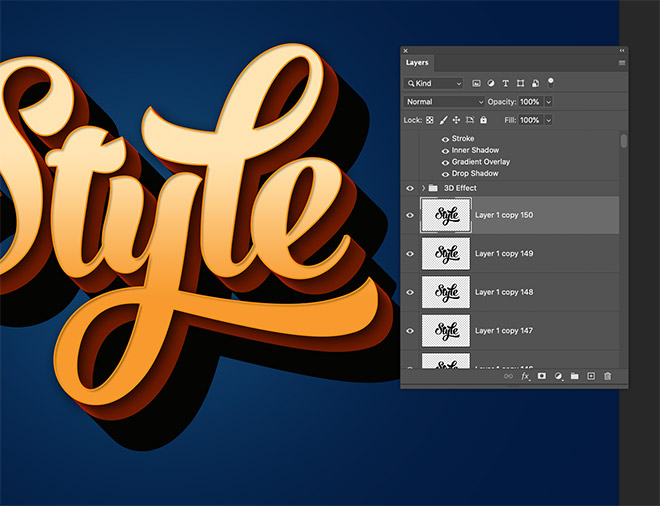Open the Layers panel options menu
This screenshot has height=506, width=660.
coord(621,63)
